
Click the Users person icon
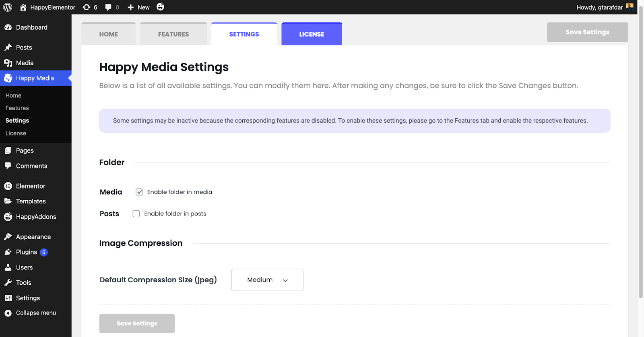(x=8, y=267)
